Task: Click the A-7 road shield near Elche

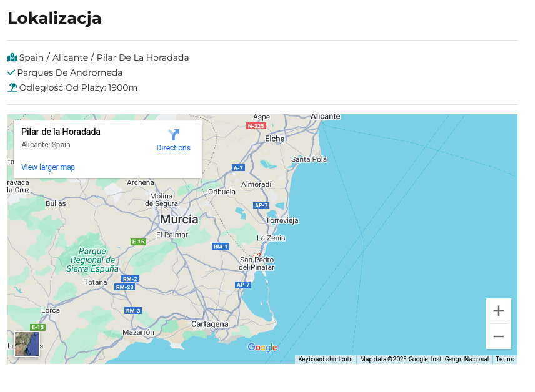Action: coord(238,168)
